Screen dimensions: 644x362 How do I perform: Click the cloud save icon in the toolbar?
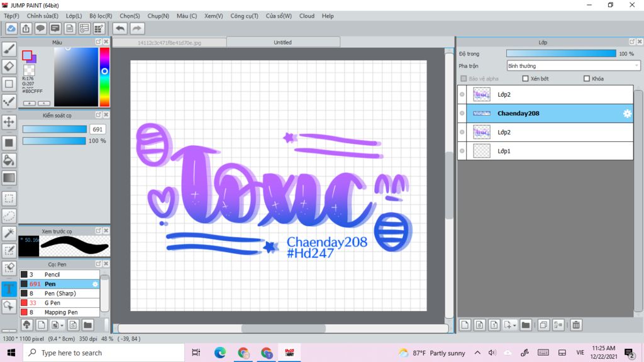(x=11, y=28)
